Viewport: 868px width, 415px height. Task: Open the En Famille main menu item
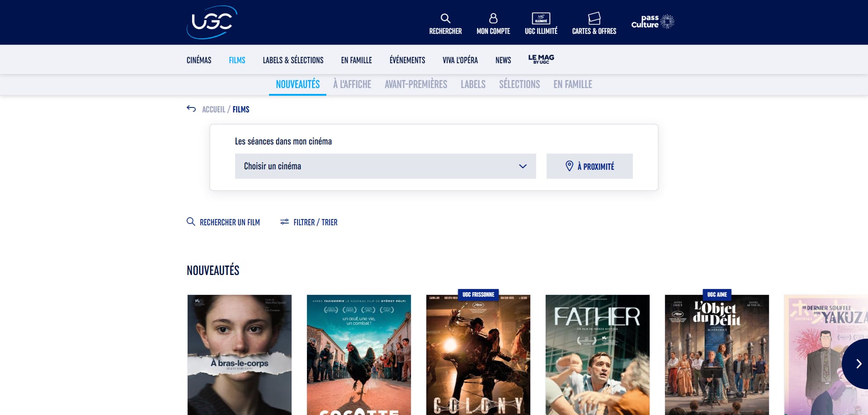(356, 60)
